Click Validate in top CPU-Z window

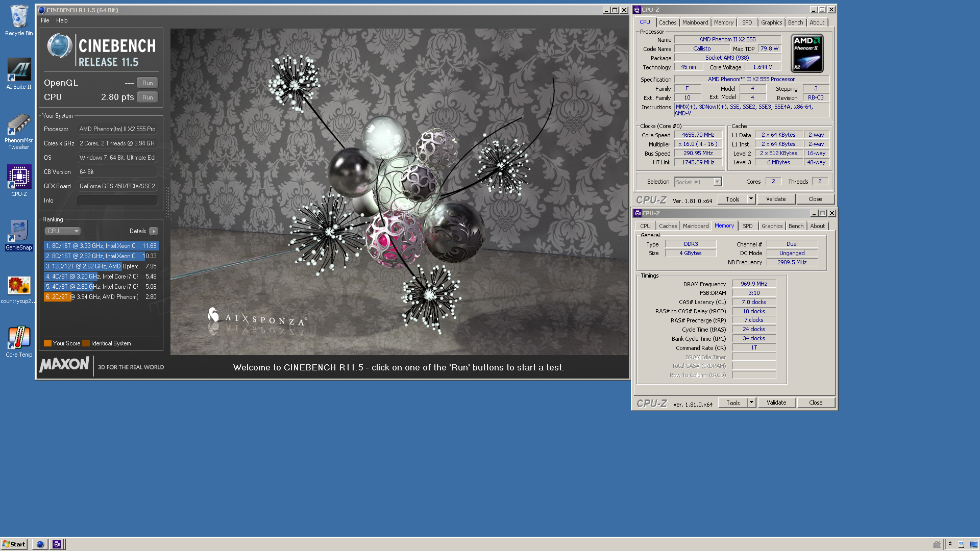[x=776, y=199]
